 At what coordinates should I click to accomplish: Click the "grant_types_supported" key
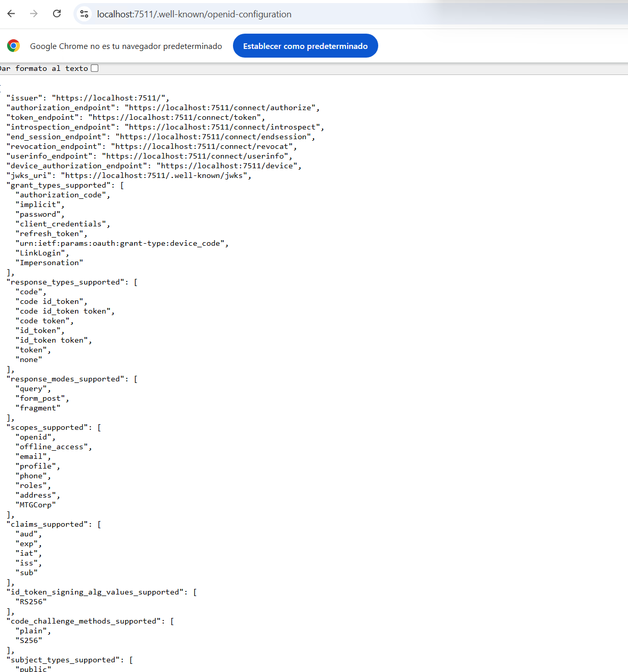(59, 185)
